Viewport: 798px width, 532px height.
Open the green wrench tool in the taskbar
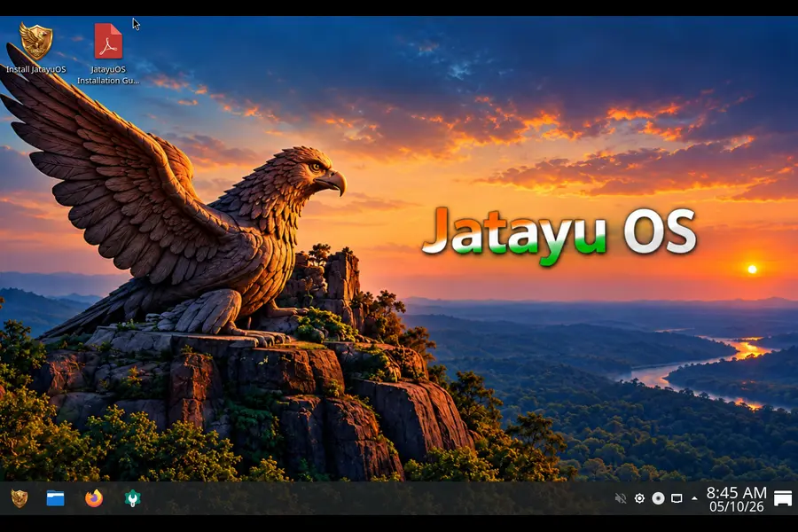coord(132,498)
